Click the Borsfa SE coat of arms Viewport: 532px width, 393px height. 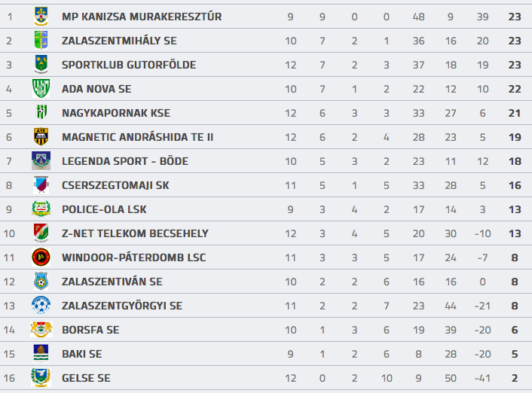pyautogui.click(x=41, y=329)
